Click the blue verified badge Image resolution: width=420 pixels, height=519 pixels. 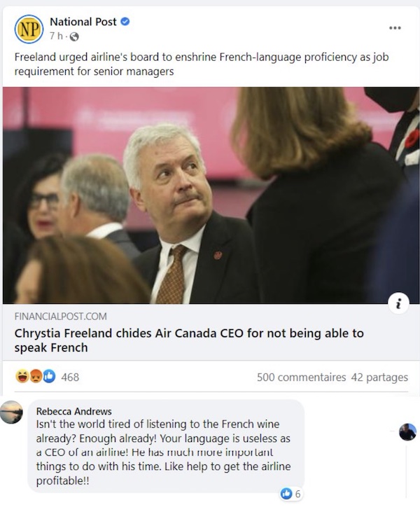click(x=125, y=22)
